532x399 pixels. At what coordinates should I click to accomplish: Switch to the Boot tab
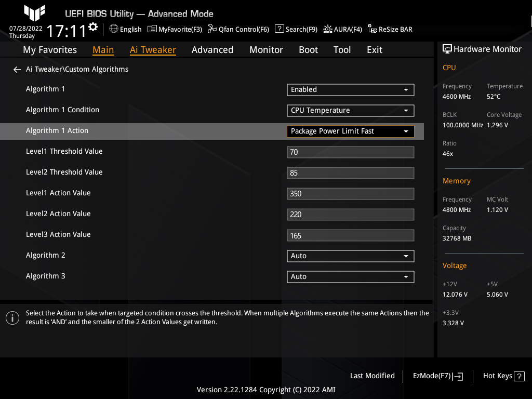(309, 50)
